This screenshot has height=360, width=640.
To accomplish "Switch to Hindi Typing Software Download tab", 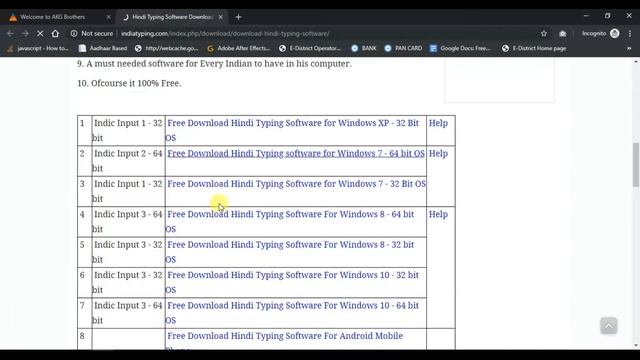I will click(172, 17).
